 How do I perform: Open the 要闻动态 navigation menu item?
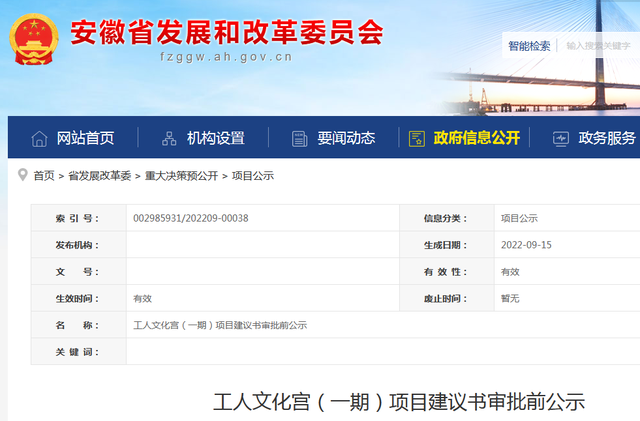tap(346, 138)
